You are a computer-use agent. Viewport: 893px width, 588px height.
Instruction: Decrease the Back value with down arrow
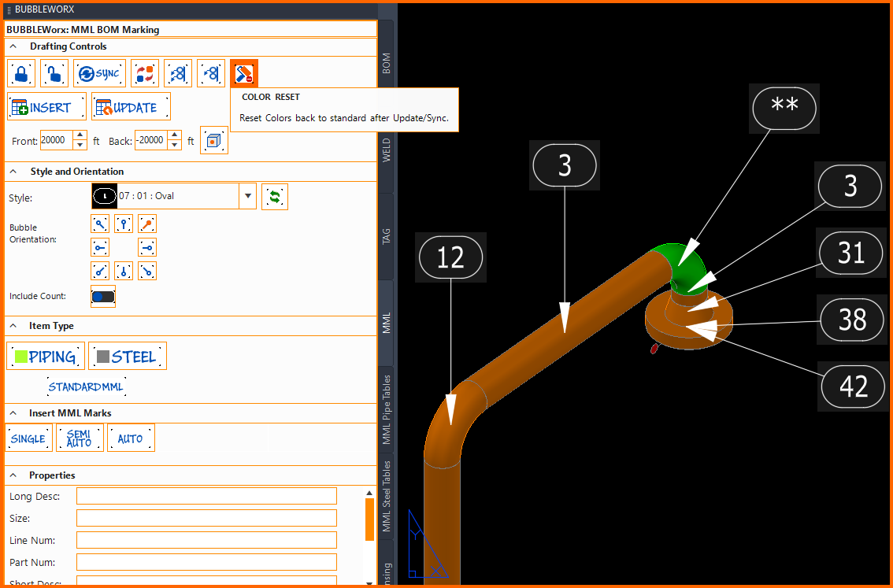pos(175,145)
